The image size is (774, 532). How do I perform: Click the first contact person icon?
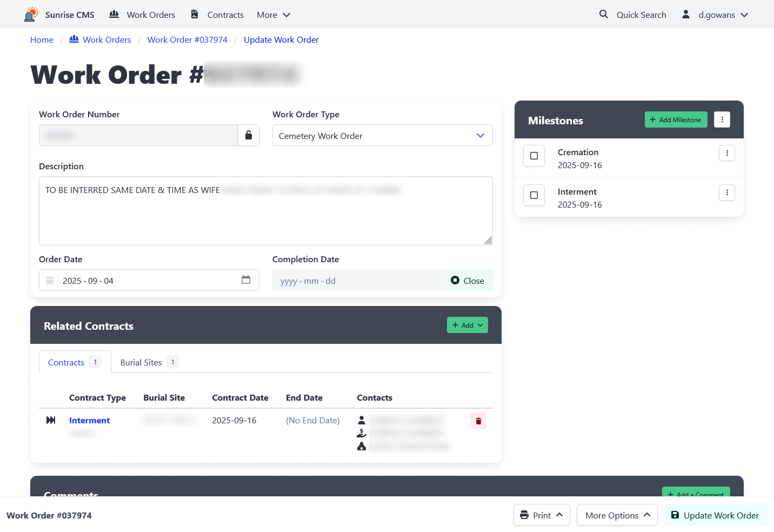click(362, 420)
